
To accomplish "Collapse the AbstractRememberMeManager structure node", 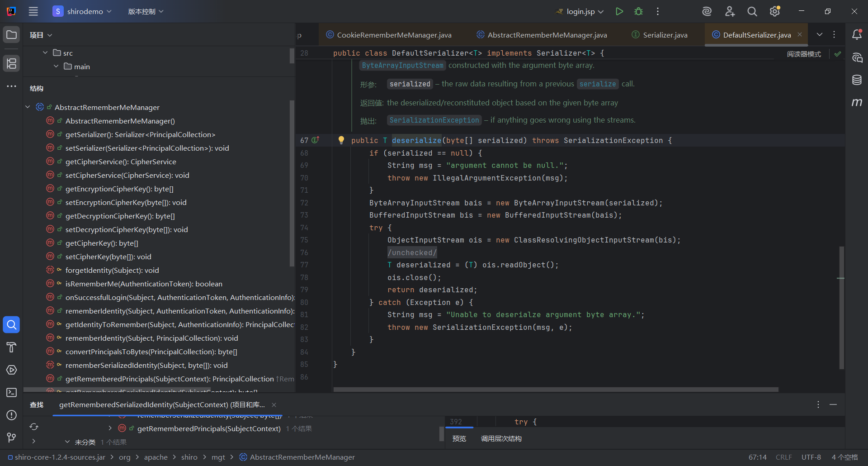I will pyautogui.click(x=28, y=107).
